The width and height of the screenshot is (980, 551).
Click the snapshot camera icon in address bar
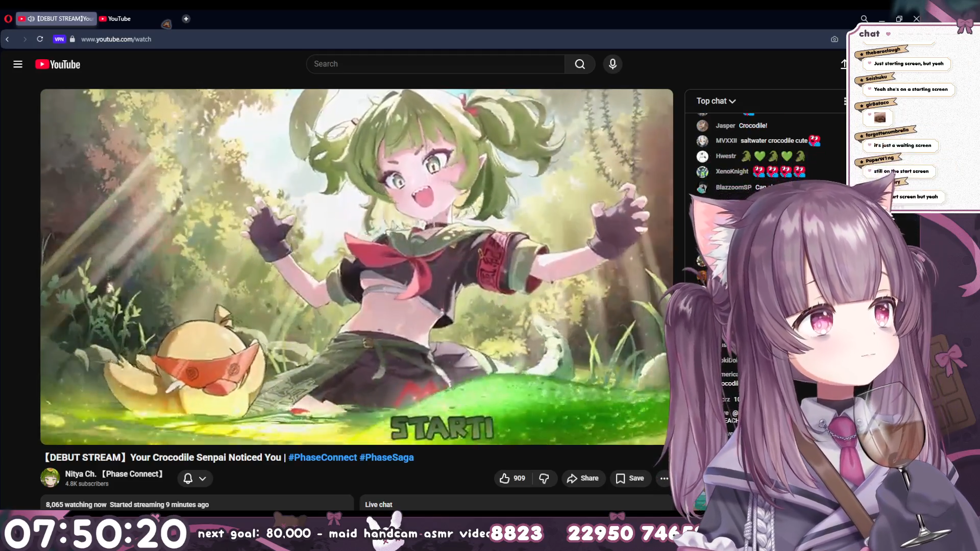click(x=834, y=39)
